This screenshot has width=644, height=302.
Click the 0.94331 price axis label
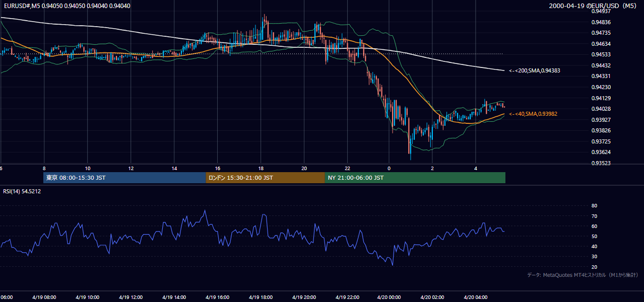click(x=601, y=76)
